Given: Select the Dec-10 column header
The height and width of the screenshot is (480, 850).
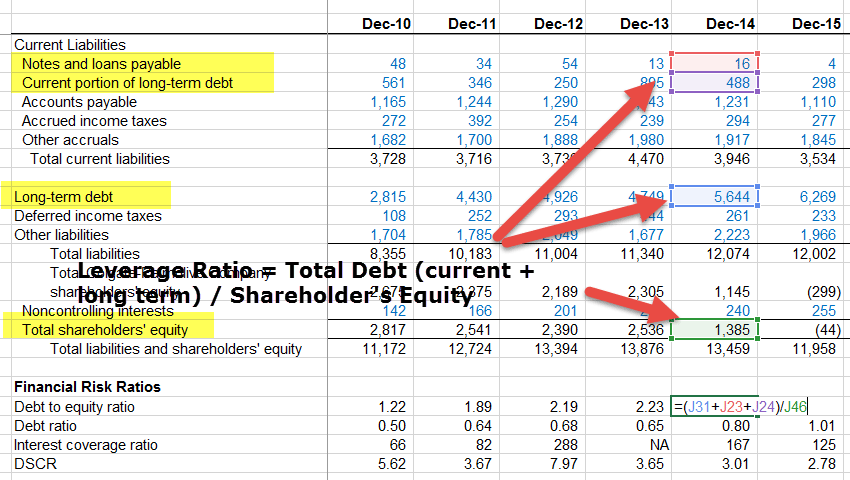Looking at the screenshot, I should tap(386, 24).
